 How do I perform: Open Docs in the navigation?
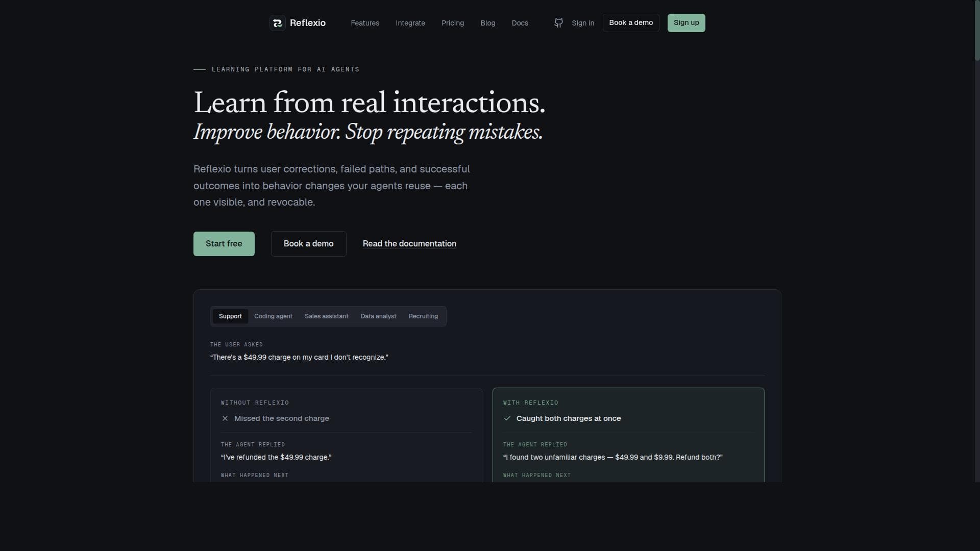pos(520,23)
